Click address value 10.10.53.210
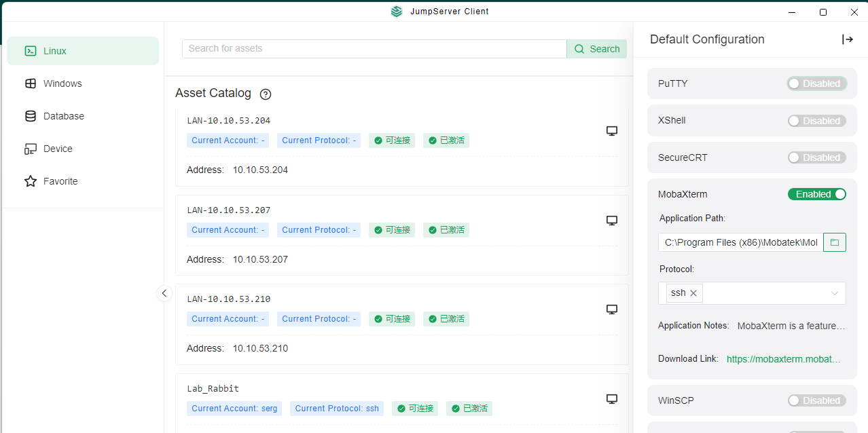Viewport: 868px width, 433px height. click(260, 348)
